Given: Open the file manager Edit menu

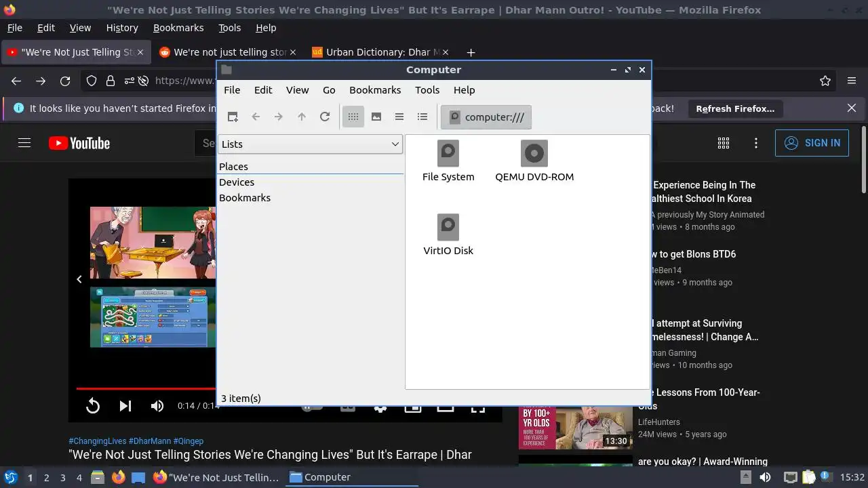Looking at the screenshot, I should pos(263,90).
